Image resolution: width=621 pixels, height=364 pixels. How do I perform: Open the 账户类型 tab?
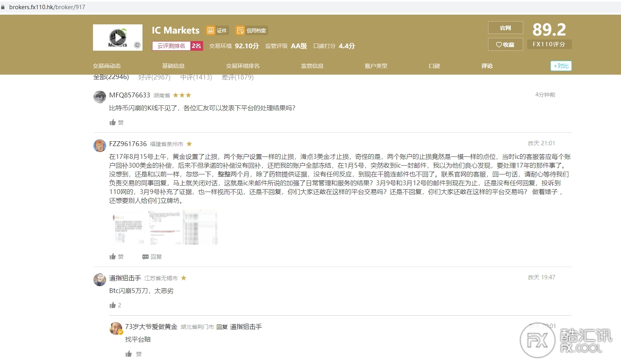click(x=376, y=66)
